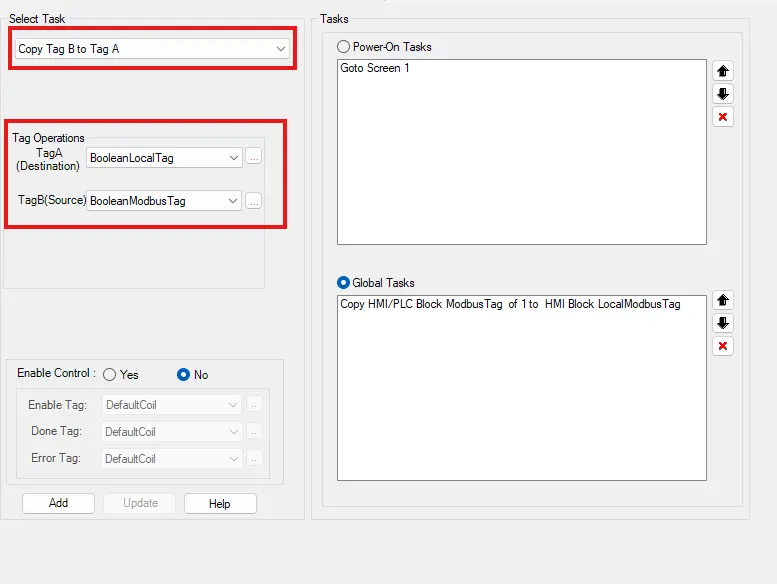Set Enable Control to No
The height and width of the screenshot is (584, 777).
(183, 375)
